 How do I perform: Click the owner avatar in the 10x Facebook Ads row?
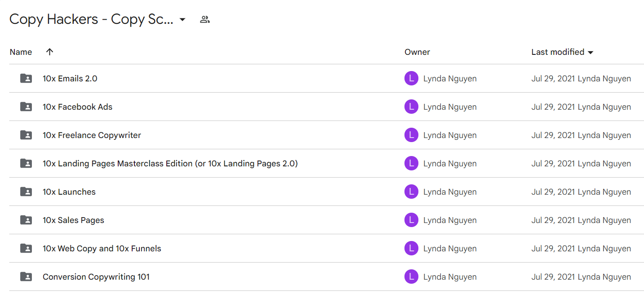click(411, 107)
